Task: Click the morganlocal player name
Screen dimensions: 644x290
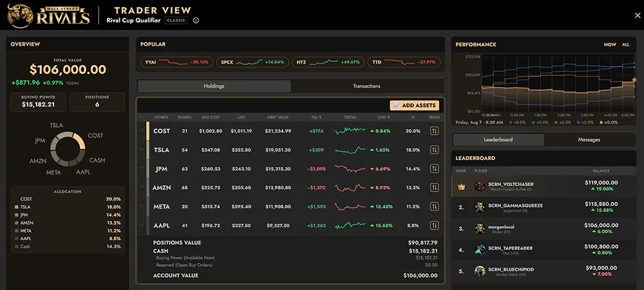Action: point(501,227)
